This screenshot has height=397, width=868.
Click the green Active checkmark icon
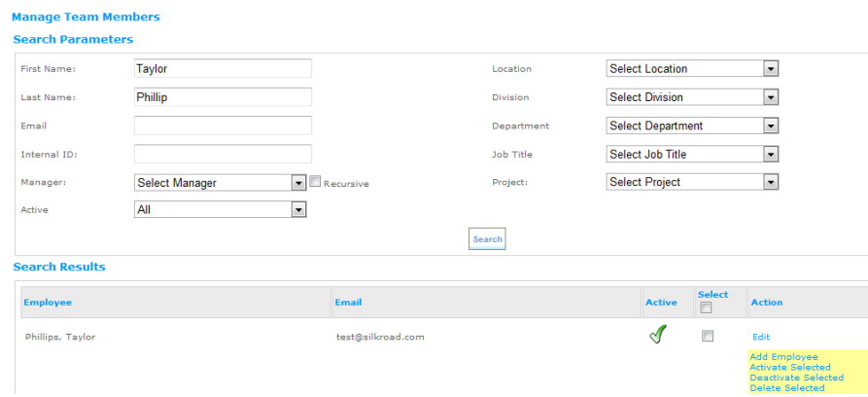click(x=658, y=335)
